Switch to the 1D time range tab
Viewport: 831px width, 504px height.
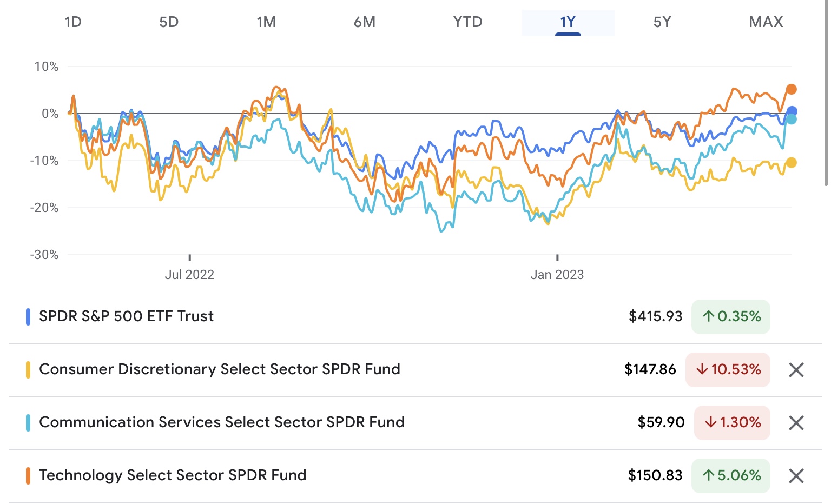tap(73, 22)
